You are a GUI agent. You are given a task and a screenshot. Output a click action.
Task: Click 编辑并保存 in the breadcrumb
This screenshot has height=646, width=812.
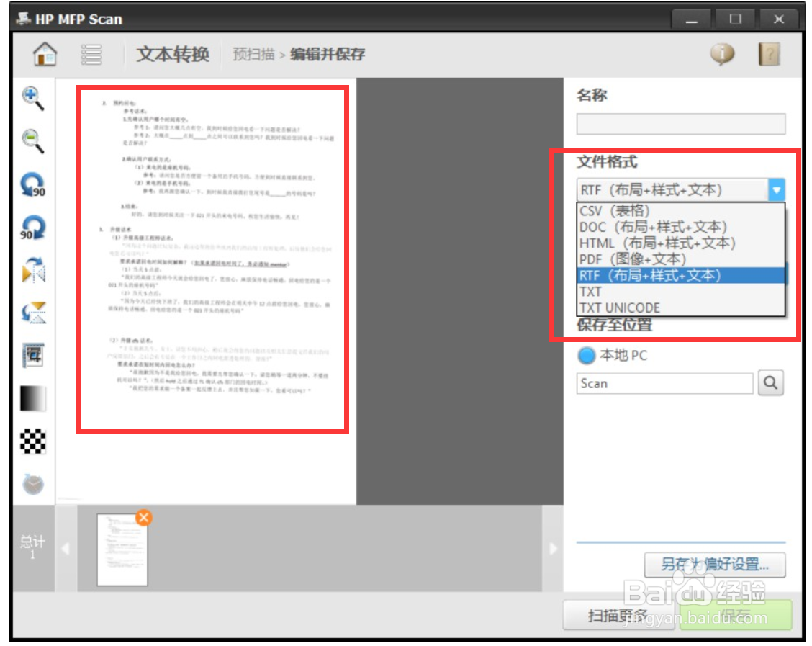[x=327, y=54]
